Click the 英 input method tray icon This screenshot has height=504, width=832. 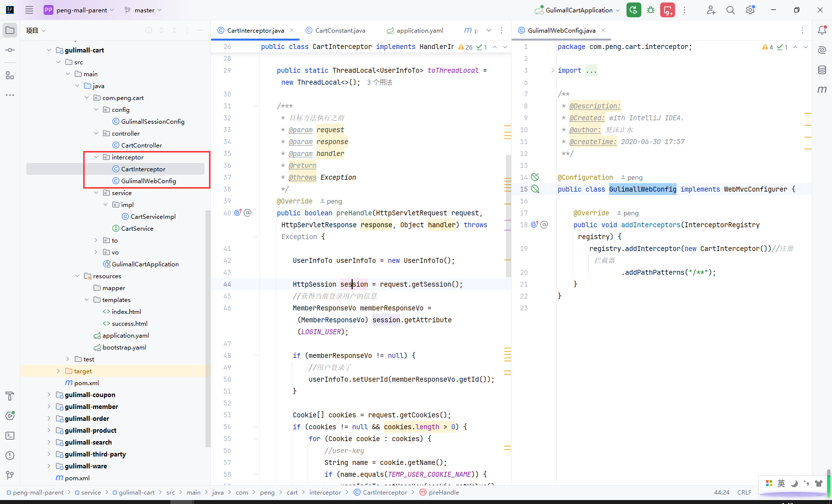(x=781, y=483)
